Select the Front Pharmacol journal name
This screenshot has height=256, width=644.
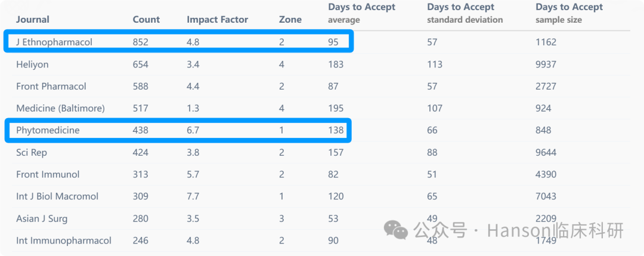pyautogui.click(x=51, y=87)
